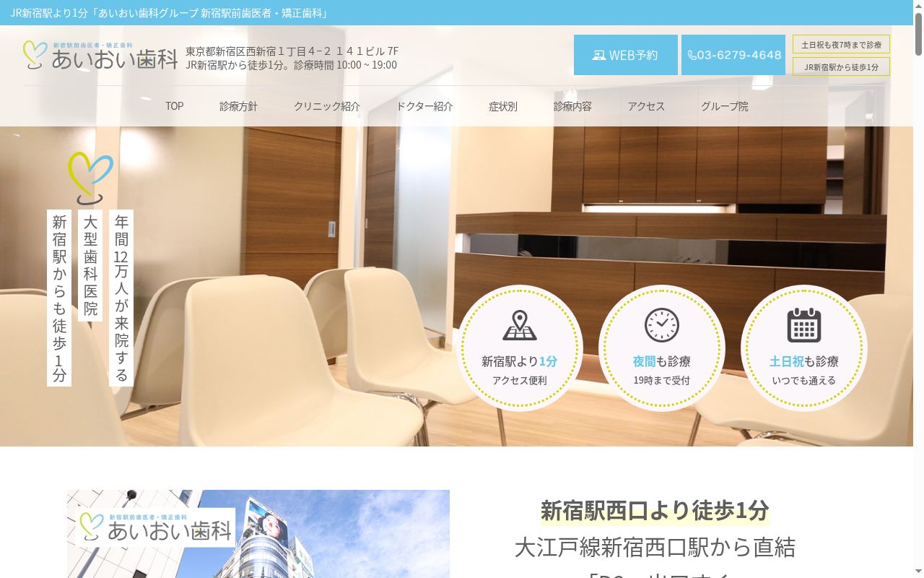Click the map pin icon above 新宿駅より1分
The height and width of the screenshot is (578, 924).
pos(520,326)
